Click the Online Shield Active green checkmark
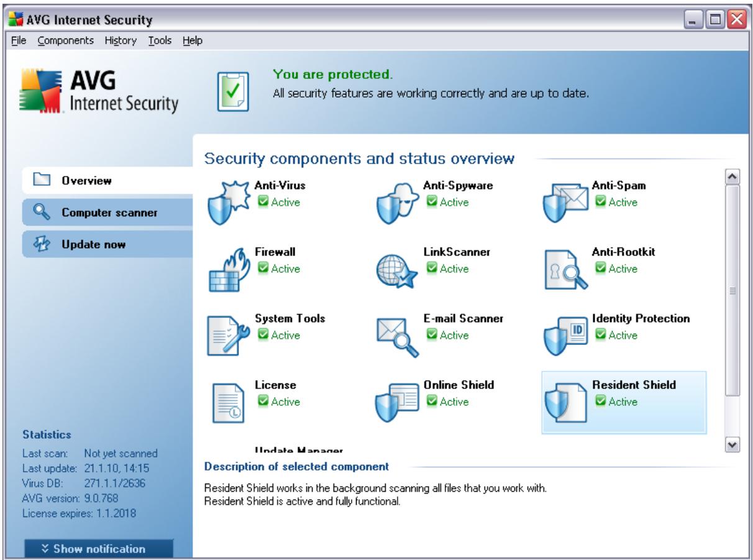The width and height of the screenshot is (753, 560). tap(431, 402)
